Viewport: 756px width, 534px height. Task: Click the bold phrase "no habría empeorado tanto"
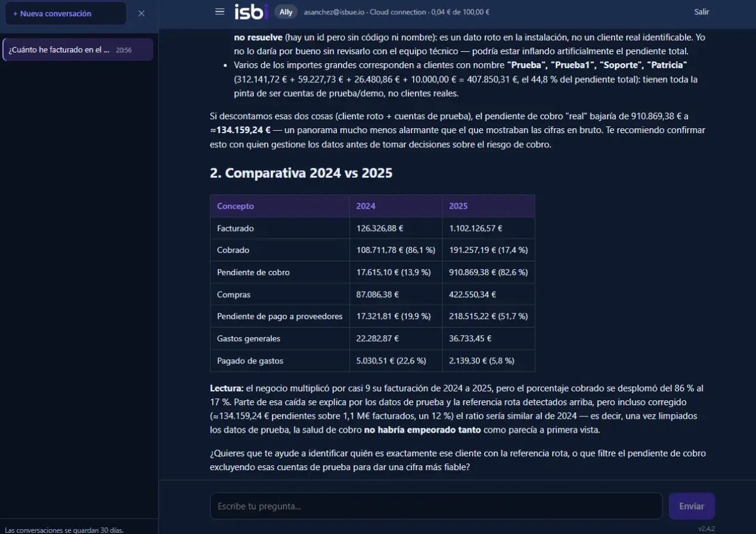click(422, 430)
